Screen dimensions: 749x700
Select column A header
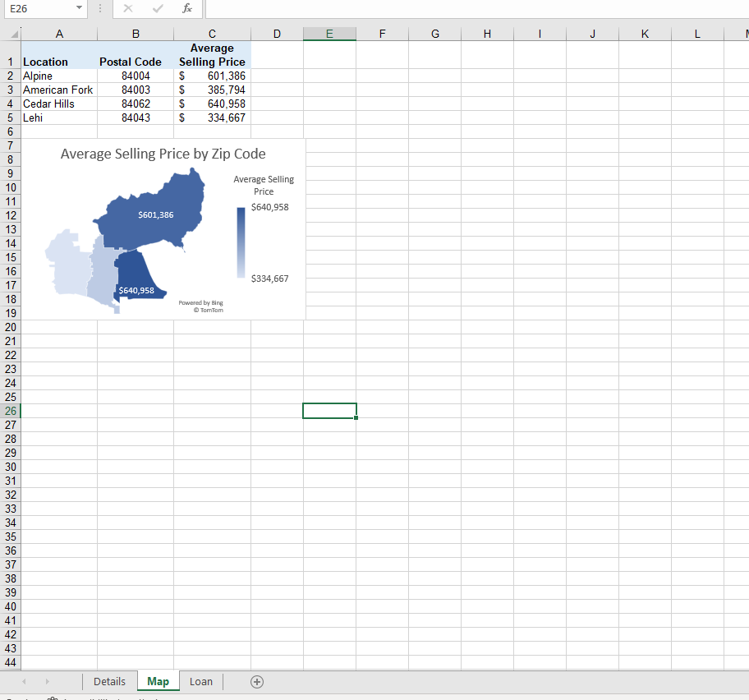point(59,34)
